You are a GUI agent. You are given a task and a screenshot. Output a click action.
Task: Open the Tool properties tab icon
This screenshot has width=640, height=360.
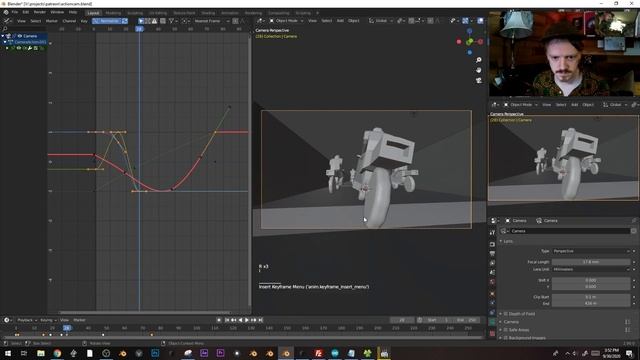click(492, 233)
